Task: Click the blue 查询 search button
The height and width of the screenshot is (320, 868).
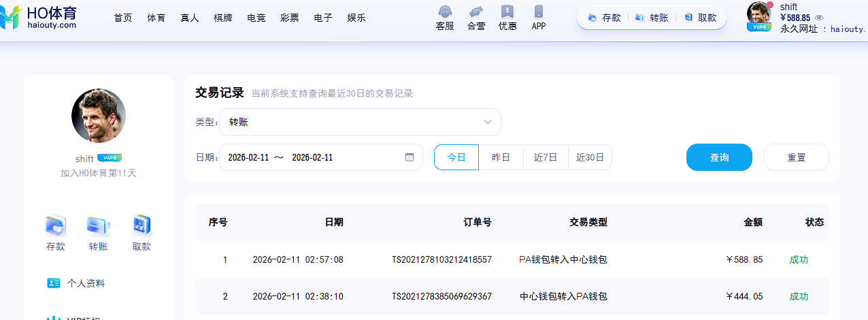Action: tap(719, 157)
